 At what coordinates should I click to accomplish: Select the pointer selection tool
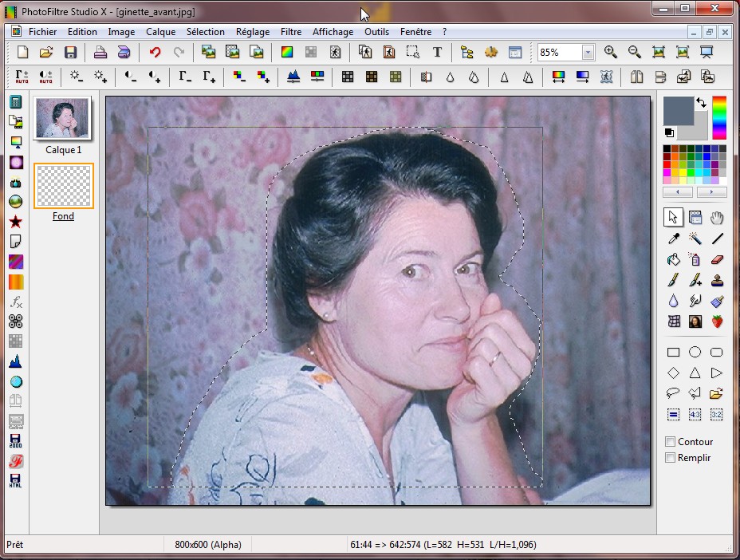pos(673,217)
